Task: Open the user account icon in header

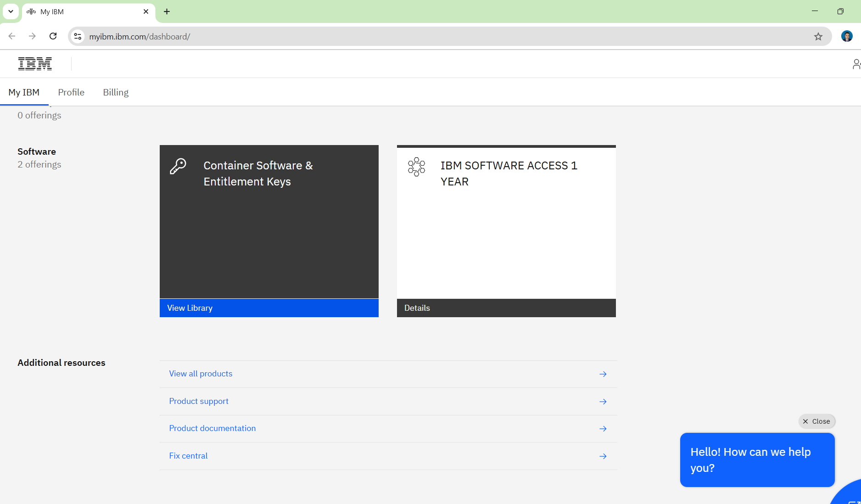Action: click(x=856, y=64)
